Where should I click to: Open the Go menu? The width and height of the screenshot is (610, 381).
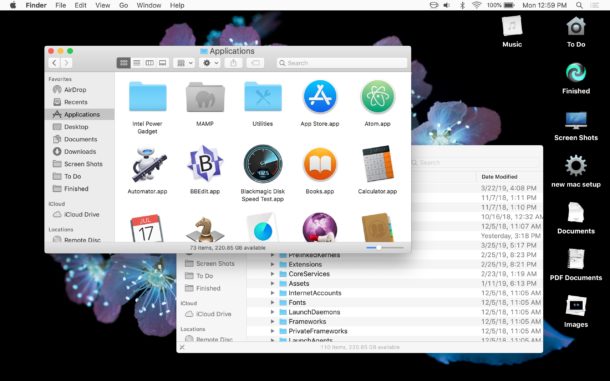[123, 5]
